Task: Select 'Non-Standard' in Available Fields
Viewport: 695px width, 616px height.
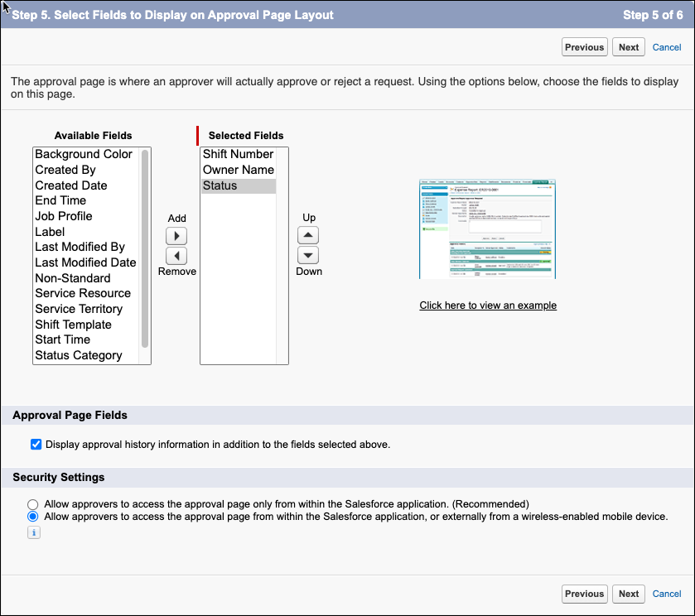Action: 86,278
